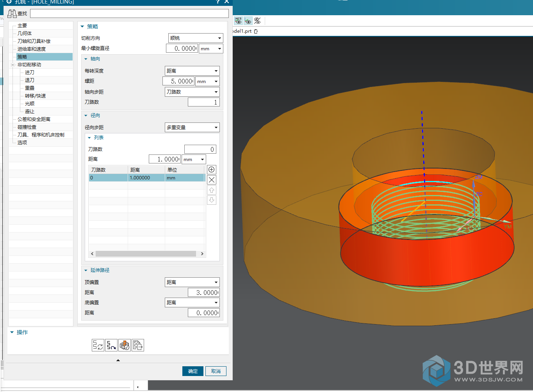Click list 刀路数 field showing 0
Screen dimensions: 533x392
[x=200, y=149]
